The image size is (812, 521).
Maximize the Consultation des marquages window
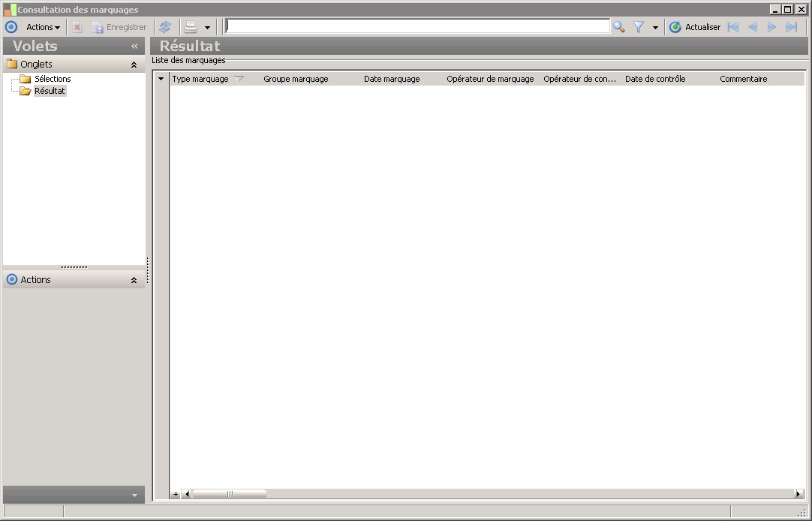pyautogui.click(x=788, y=9)
